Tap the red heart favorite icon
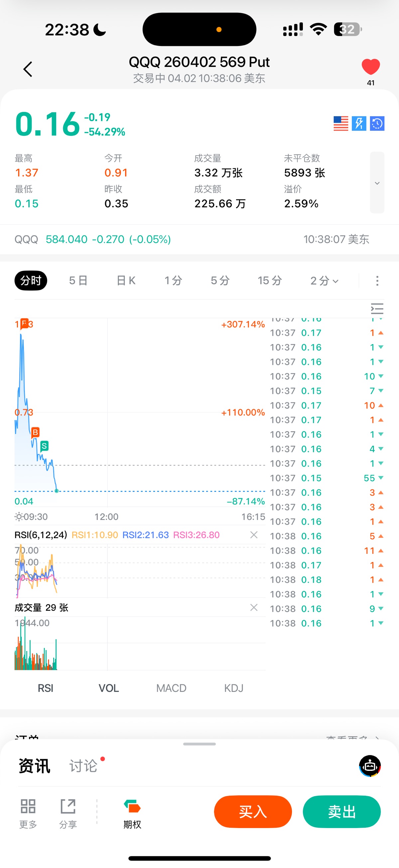This screenshot has height=868, width=399. pos(370,67)
